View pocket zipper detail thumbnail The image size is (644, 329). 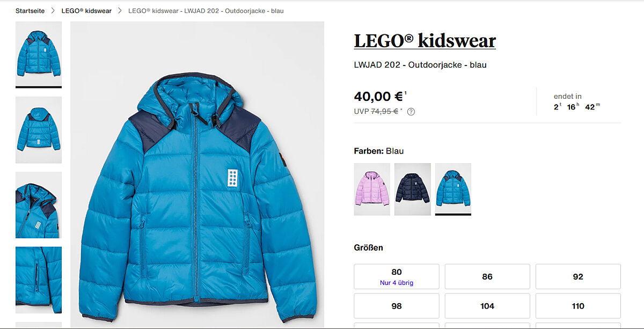[39, 280]
